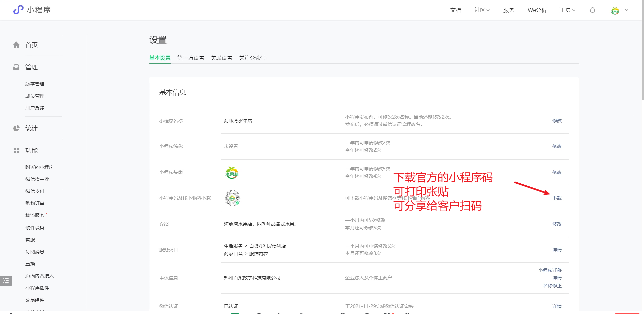This screenshot has width=644, height=314.
Task: Switch to 关注公众号 tab
Action: click(x=253, y=58)
